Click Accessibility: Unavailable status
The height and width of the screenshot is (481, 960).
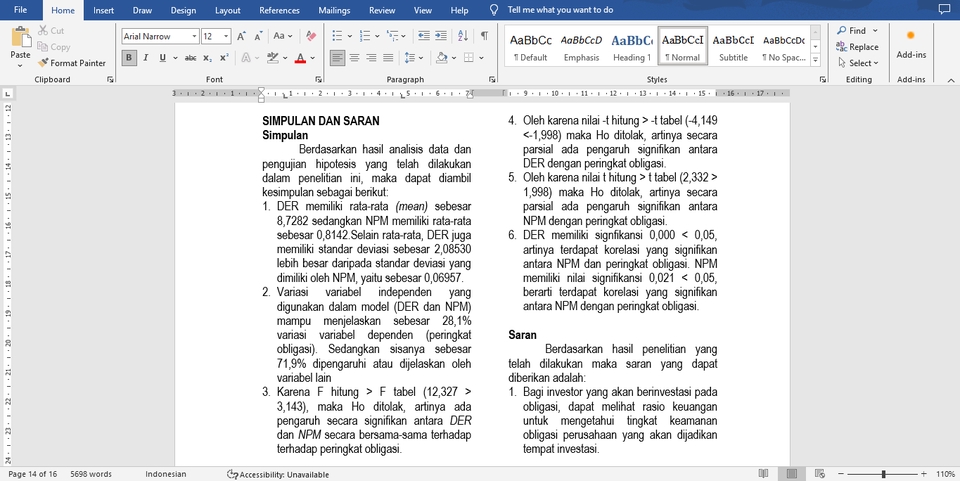coord(278,474)
